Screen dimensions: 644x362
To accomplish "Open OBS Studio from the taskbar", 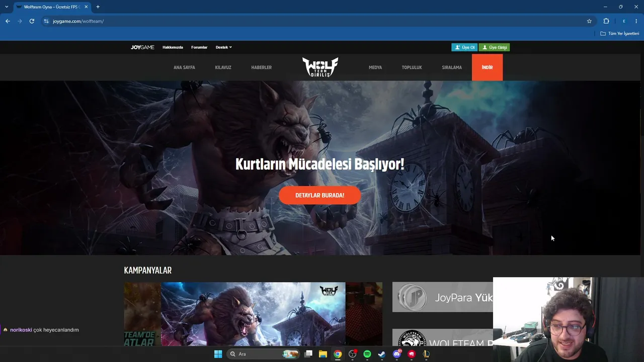I will (x=353, y=354).
